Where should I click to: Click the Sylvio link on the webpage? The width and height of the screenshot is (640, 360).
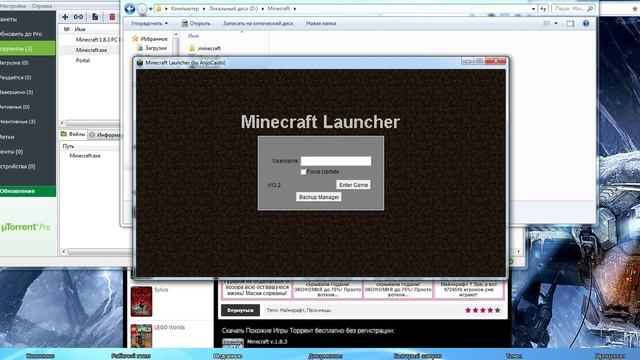pyautogui.click(x=161, y=290)
